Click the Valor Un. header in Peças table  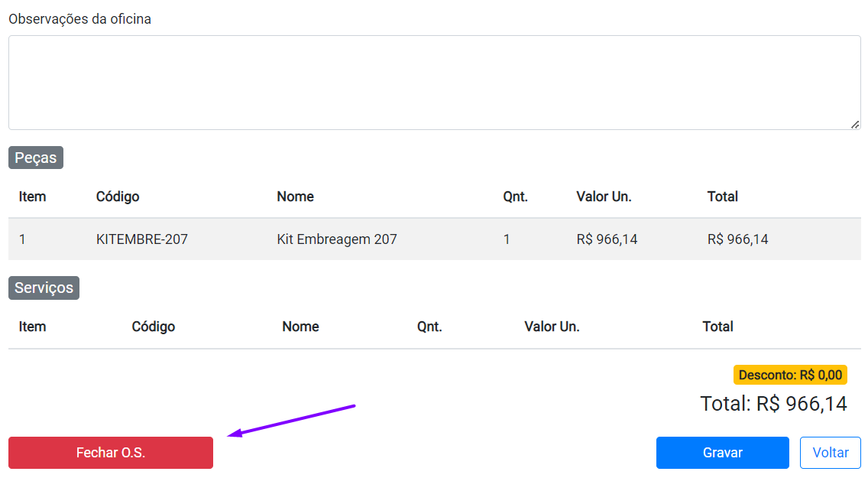pos(604,197)
